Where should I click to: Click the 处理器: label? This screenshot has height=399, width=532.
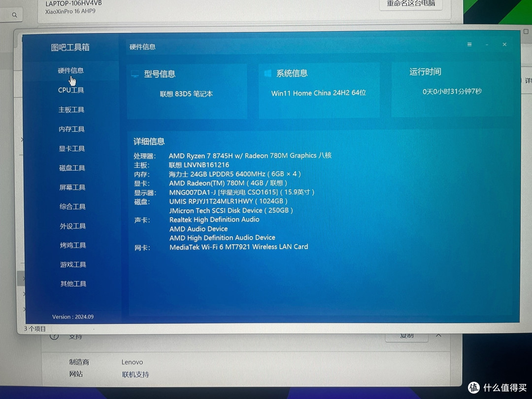(144, 156)
